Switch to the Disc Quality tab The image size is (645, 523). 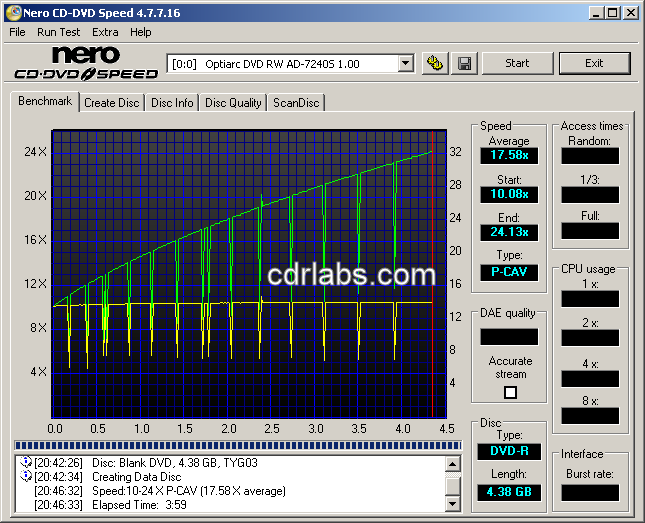(x=233, y=102)
